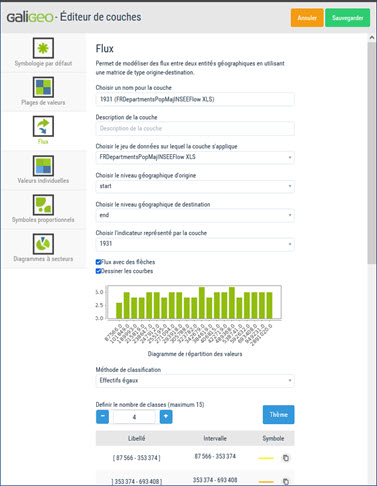Click Description de la couche input
The image size is (377, 486).
click(195, 129)
